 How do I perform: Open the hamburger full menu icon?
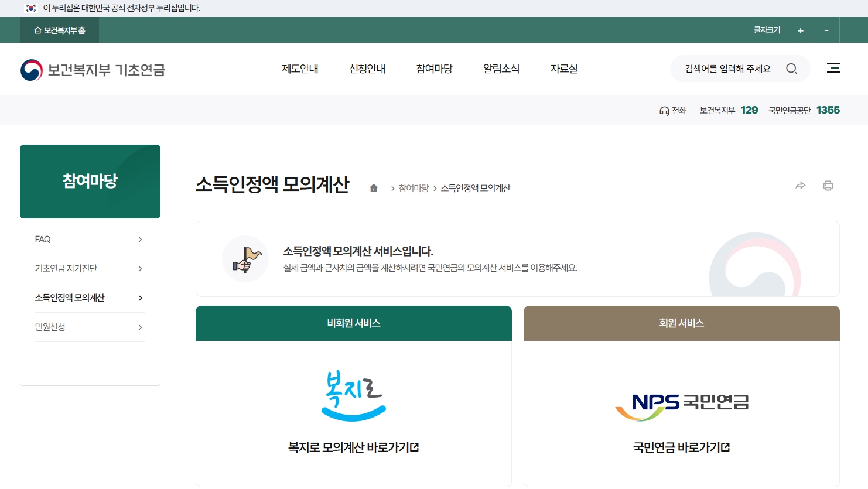[833, 68]
